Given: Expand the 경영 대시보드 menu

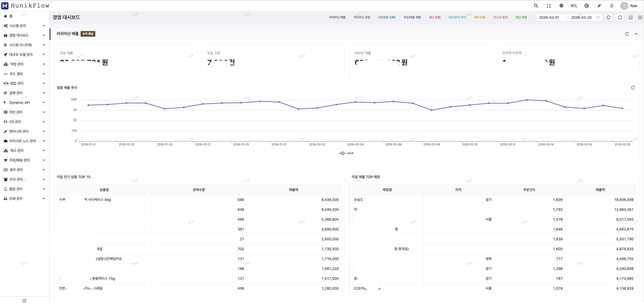Looking at the screenshot, I should (25, 35).
